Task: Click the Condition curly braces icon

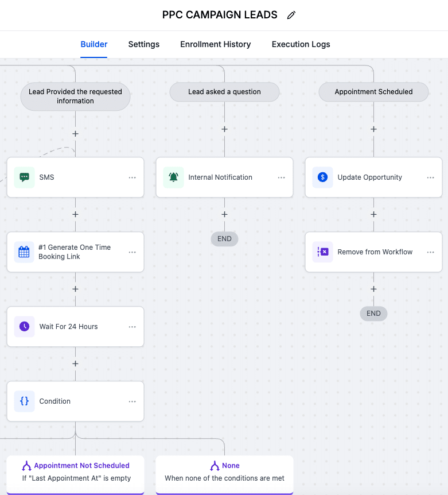Action: (24, 401)
